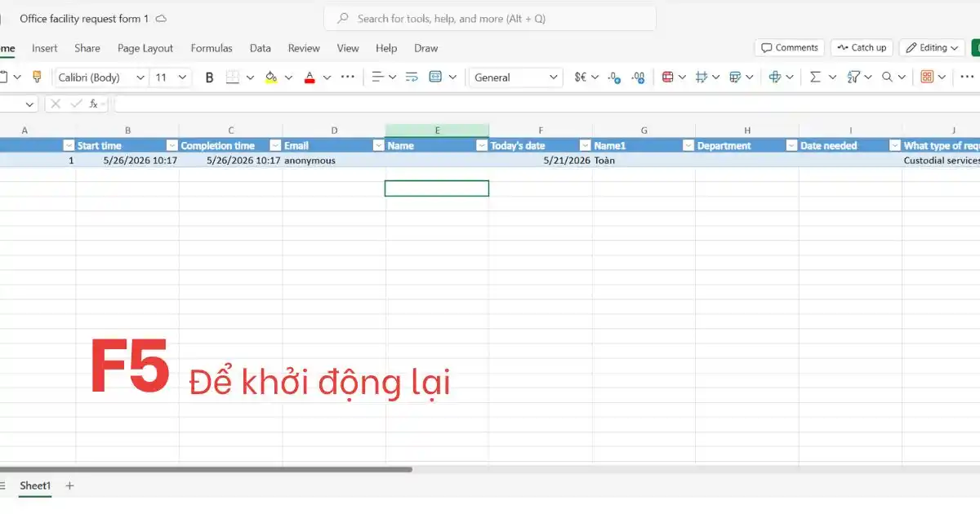The width and height of the screenshot is (980, 514).
Task: Click the search box for tools and help
Action: point(490,18)
